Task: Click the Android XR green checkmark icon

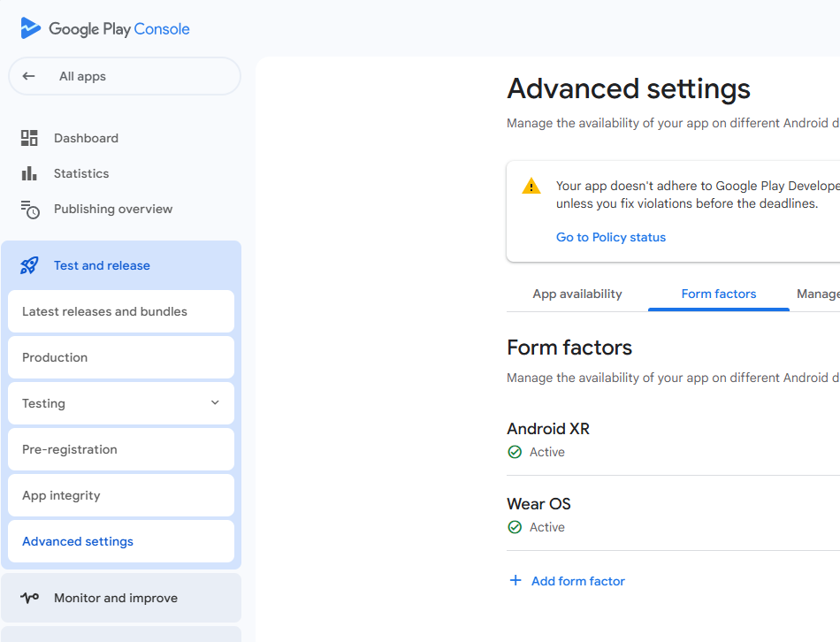Action: 515,452
